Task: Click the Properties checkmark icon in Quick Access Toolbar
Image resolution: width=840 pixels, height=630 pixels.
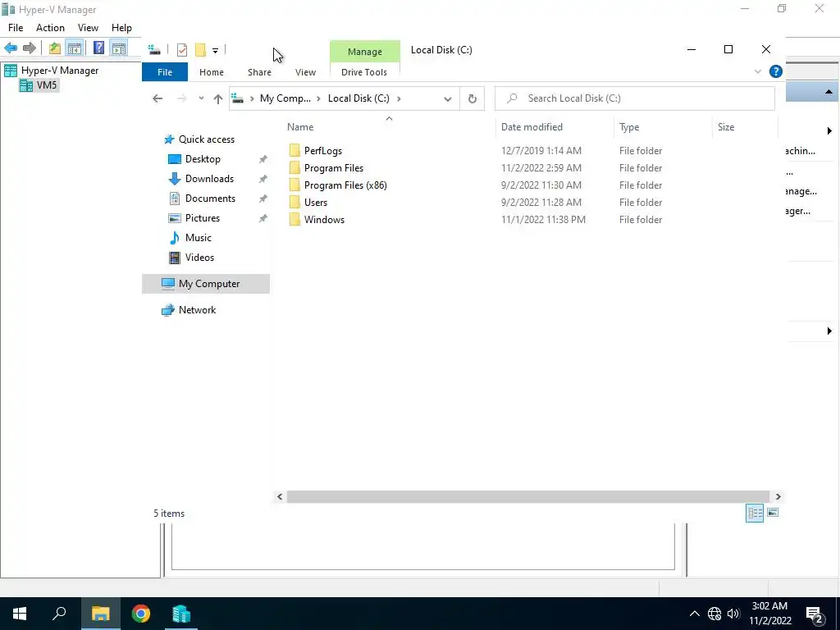Action: 182,50
